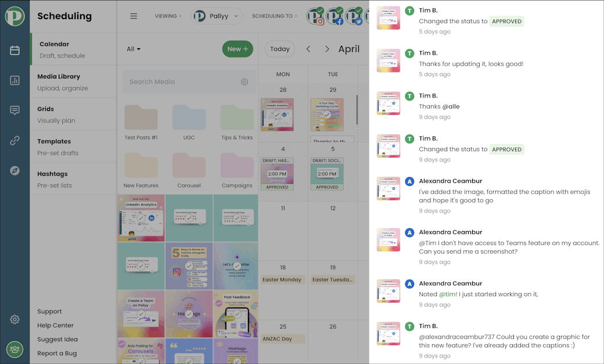This screenshot has width=604, height=364.
Task: Click the Easter Tuesday calendar event
Action: (332, 280)
